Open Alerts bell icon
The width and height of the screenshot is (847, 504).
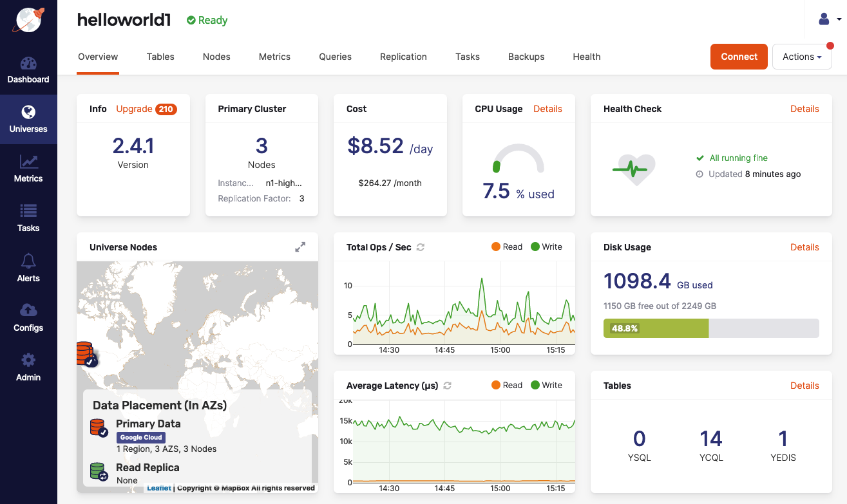pyautogui.click(x=28, y=261)
